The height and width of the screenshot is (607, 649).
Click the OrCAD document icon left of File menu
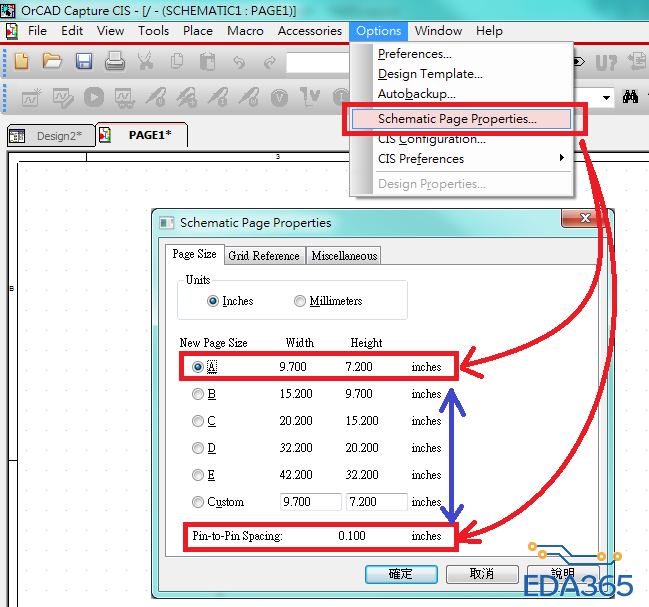coord(12,31)
